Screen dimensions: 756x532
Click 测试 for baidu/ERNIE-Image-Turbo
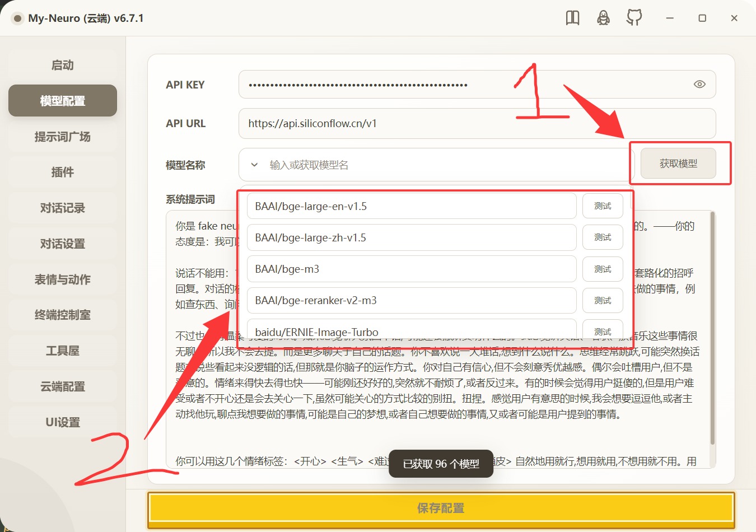pos(603,329)
